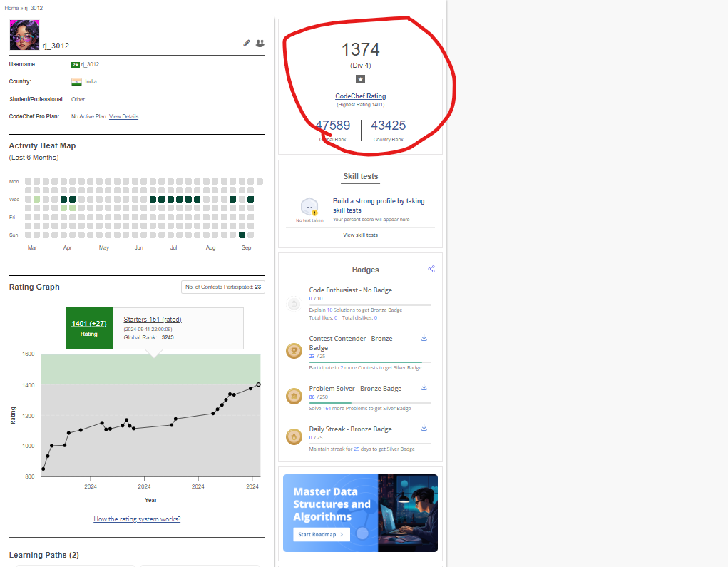Image resolution: width=728 pixels, height=567 pixels.
Task: Click the share icon in the Badges panel
Action: click(x=431, y=269)
